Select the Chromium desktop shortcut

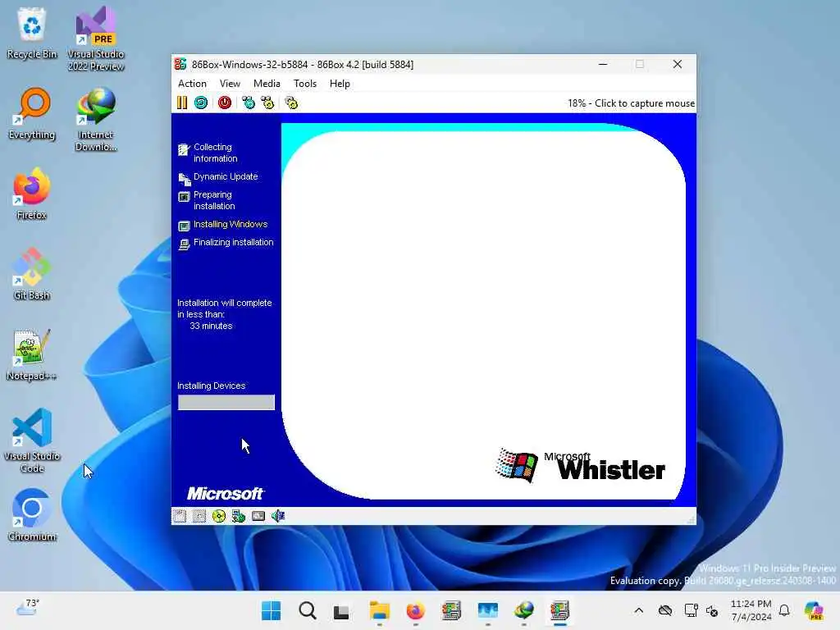pyautogui.click(x=32, y=515)
